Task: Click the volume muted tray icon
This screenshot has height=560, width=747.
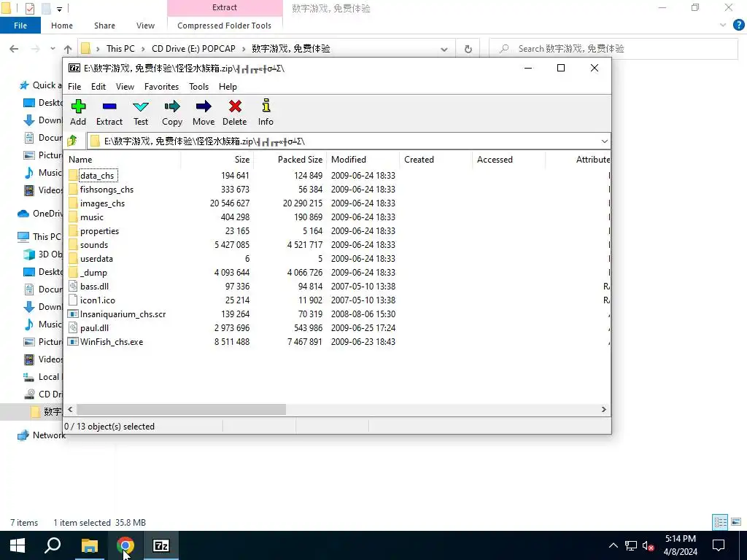Action: coord(648,545)
